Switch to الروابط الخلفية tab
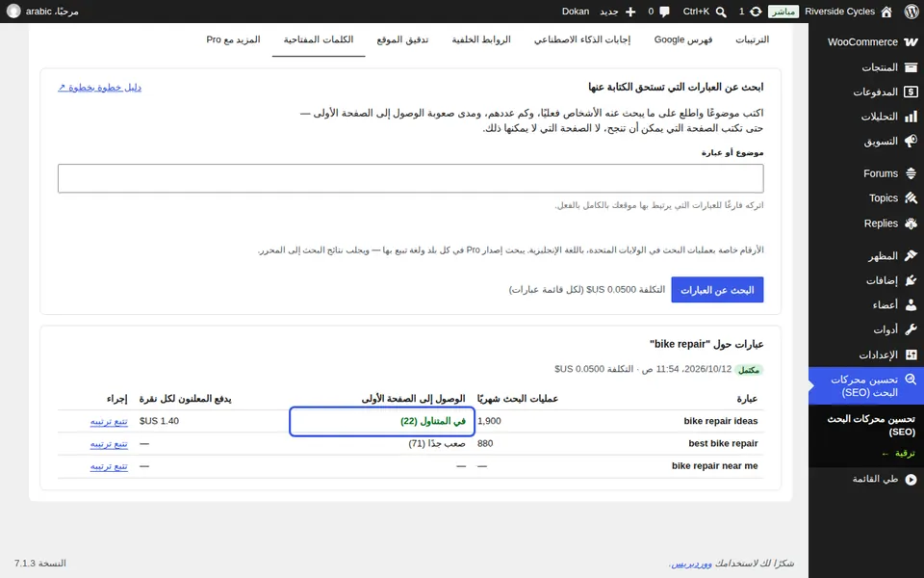Viewport: 924px width, 578px height. tap(481, 39)
